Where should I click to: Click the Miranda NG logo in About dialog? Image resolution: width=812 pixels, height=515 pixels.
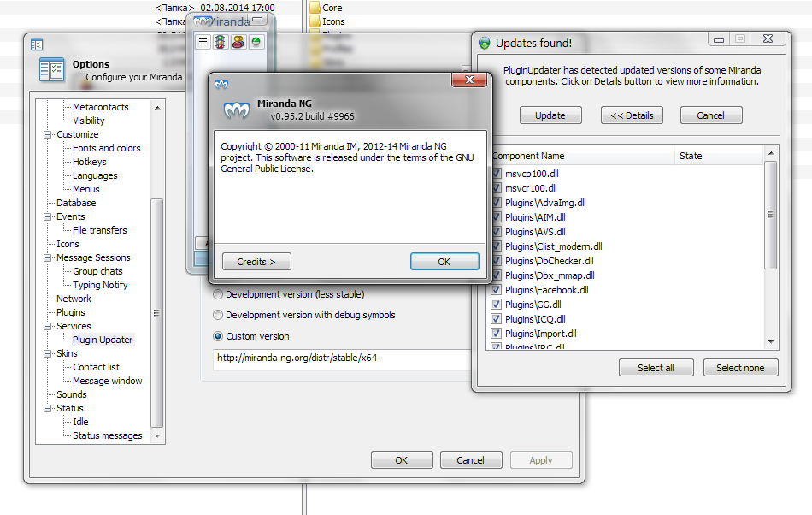pos(237,110)
